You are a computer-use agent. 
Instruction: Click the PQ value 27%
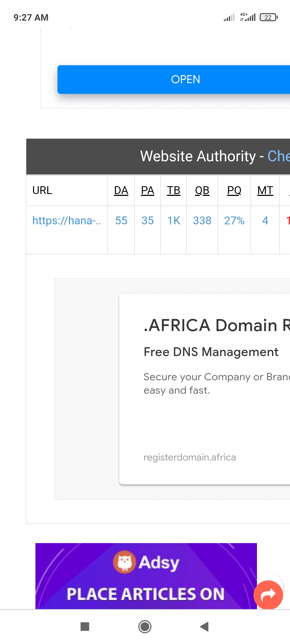click(x=234, y=221)
